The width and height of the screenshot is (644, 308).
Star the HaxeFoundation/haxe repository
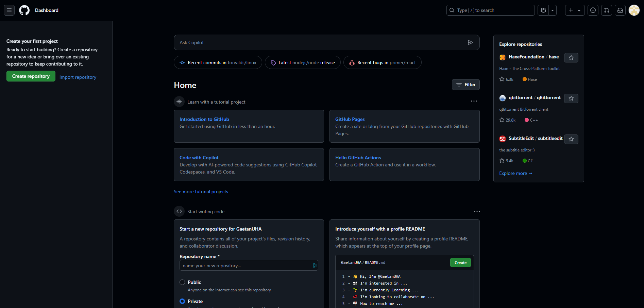571,57
